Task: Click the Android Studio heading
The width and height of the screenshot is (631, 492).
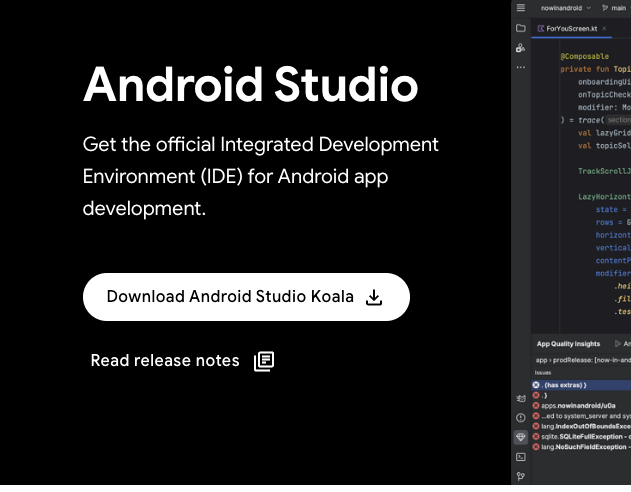Action: [x=251, y=85]
